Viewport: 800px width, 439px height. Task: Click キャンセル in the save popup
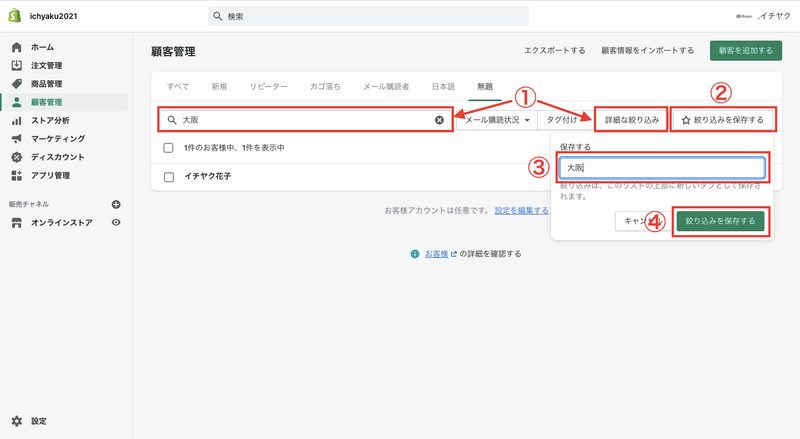click(643, 221)
